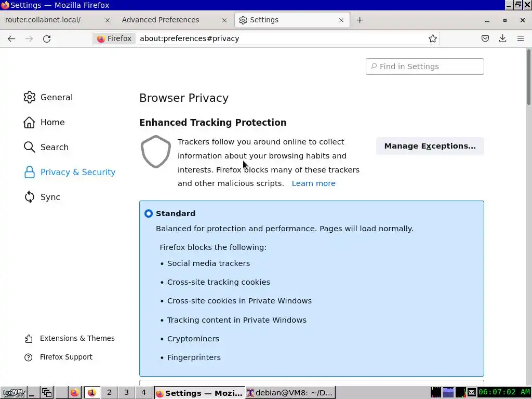Select the Standard protection radio button
Screen dimensions: 532x399
[x=148, y=214]
